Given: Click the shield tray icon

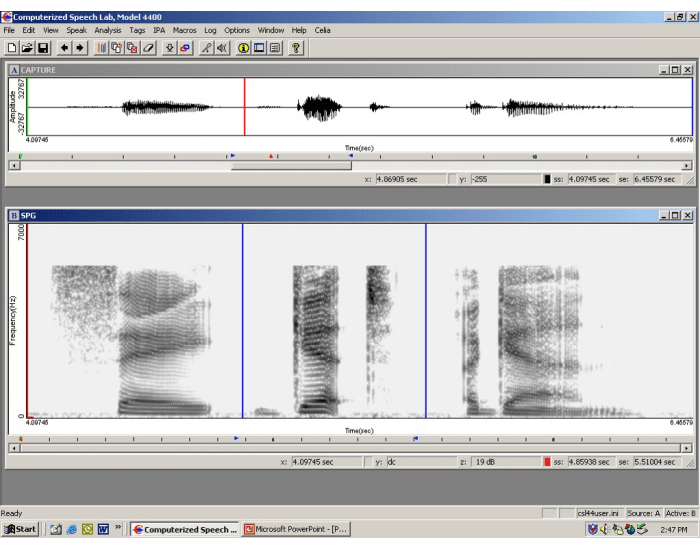Looking at the screenshot, I should pos(592,529).
